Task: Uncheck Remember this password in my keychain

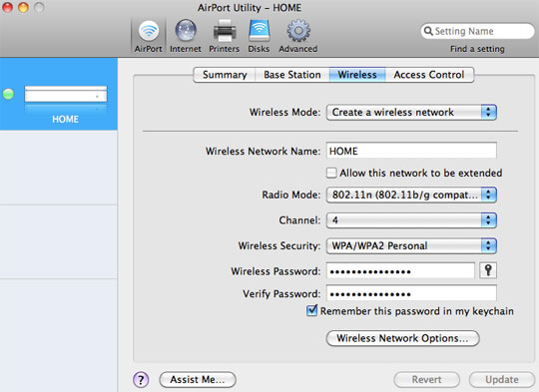Action: [x=311, y=311]
